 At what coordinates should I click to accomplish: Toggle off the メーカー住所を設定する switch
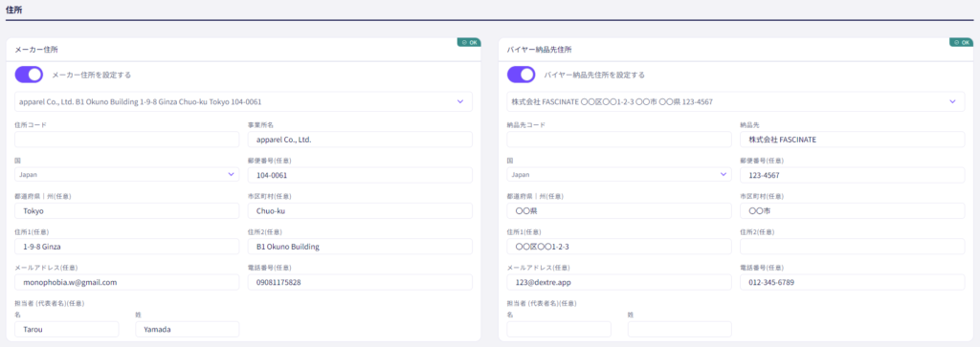pyautogui.click(x=29, y=75)
